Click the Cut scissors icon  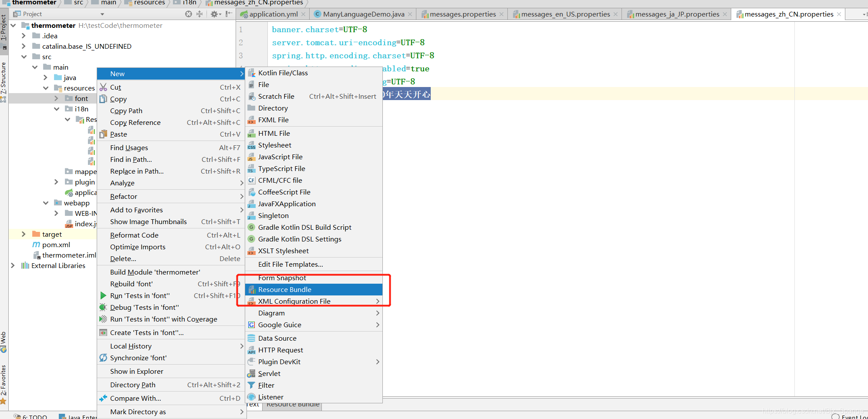[103, 87]
